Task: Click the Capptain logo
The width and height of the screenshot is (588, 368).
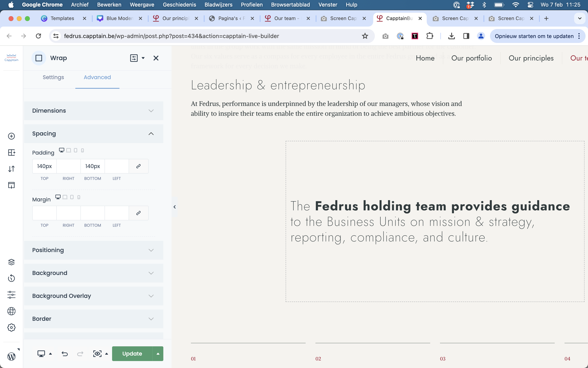Action: pyautogui.click(x=11, y=58)
